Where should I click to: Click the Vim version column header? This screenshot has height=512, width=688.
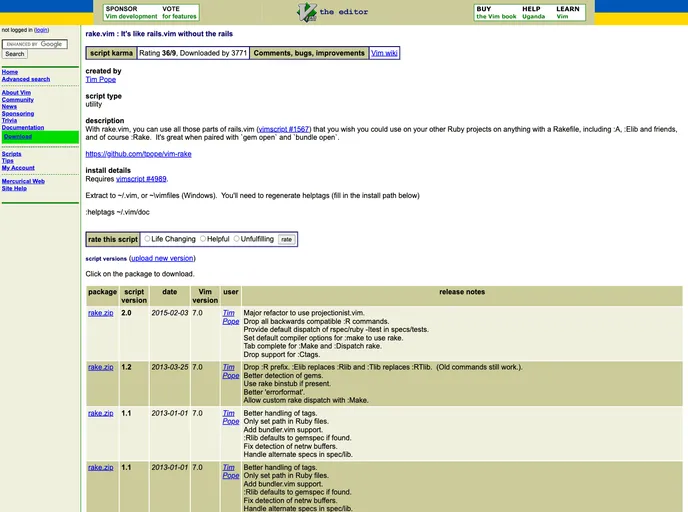205,296
